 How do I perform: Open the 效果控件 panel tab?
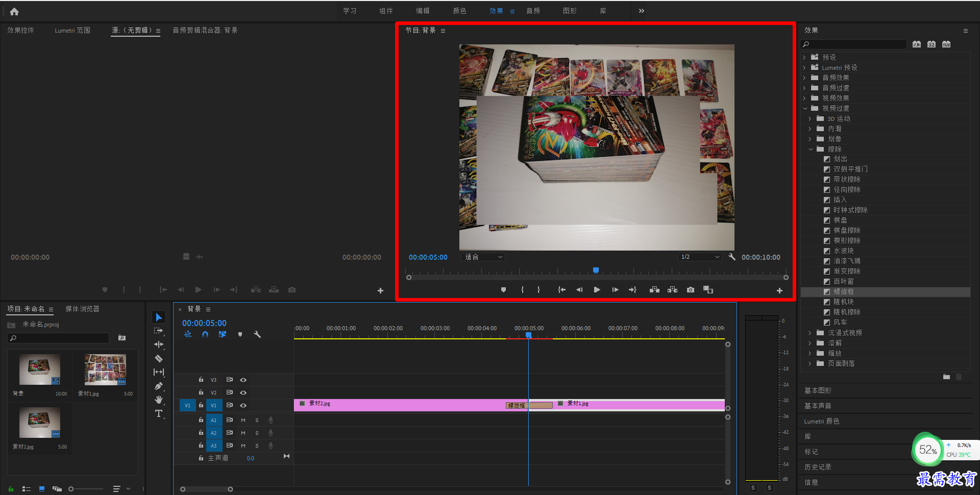[20, 31]
